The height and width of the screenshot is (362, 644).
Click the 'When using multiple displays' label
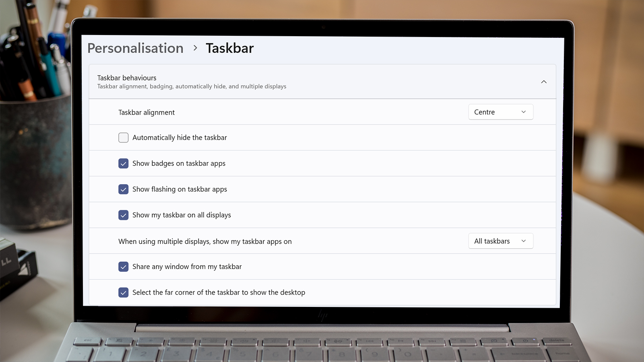(205, 241)
